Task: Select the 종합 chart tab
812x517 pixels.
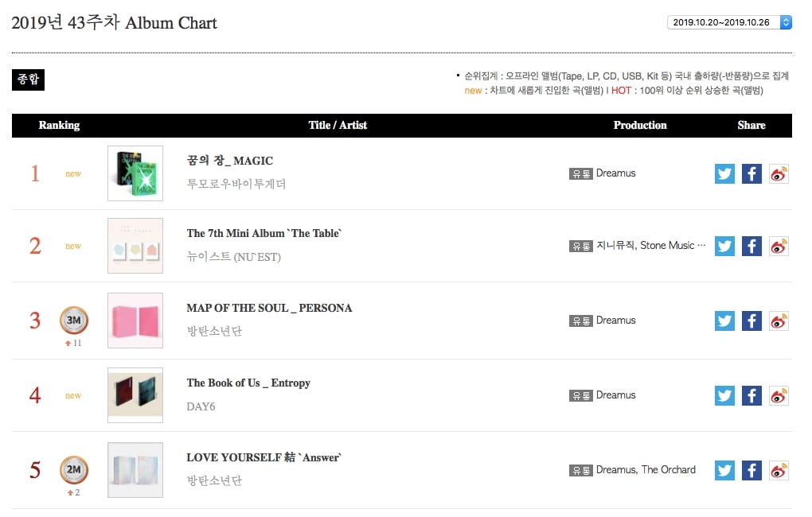Action: point(28,80)
